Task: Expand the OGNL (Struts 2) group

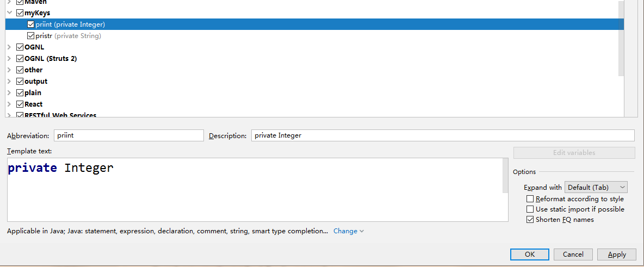Action: tap(9, 59)
